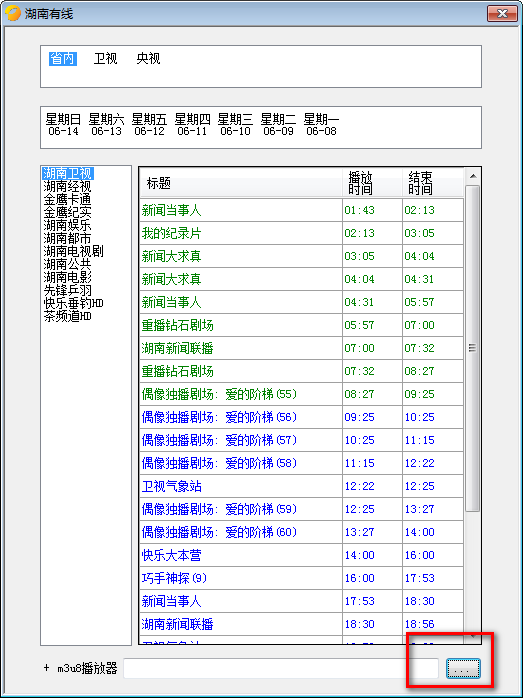The image size is (523, 698).
Task: Choose 星期一 06-08 date
Action: pos(321,125)
